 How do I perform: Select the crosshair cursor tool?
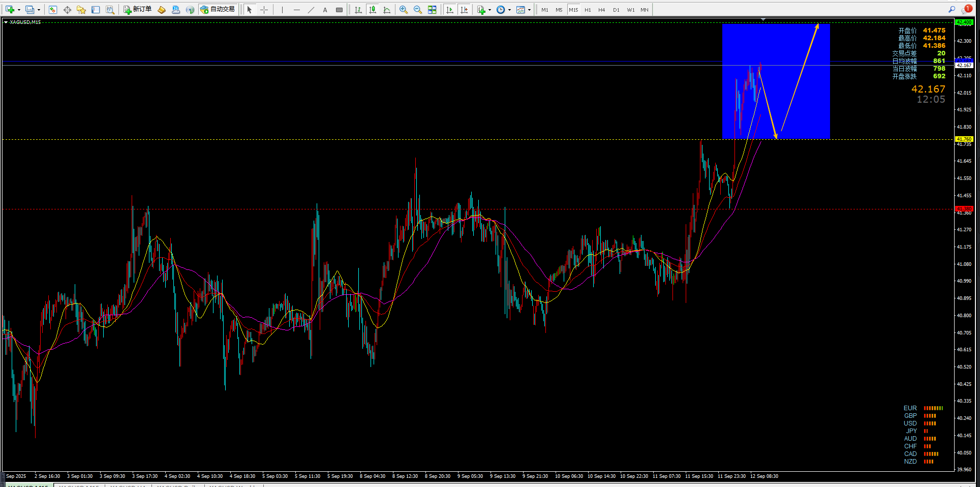tap(264, 10)
